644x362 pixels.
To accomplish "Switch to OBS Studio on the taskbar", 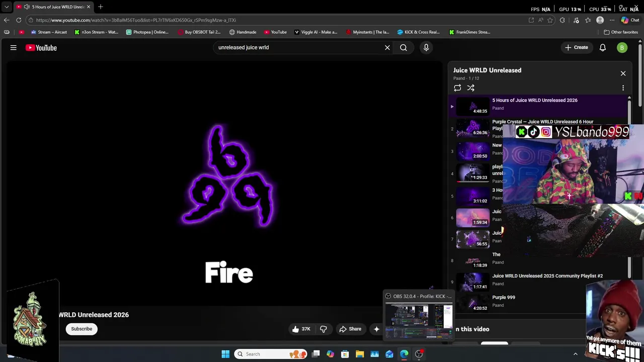I will click(x=419, y=354).
